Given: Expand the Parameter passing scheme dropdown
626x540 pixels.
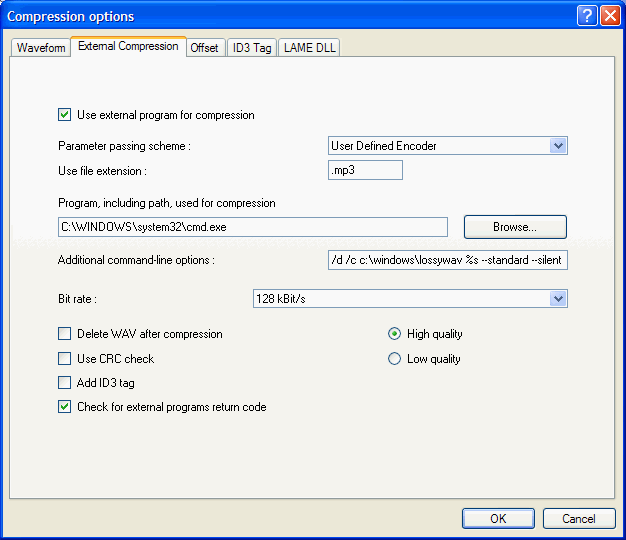Looking at the screenshot, I should (x=558, y=146).
